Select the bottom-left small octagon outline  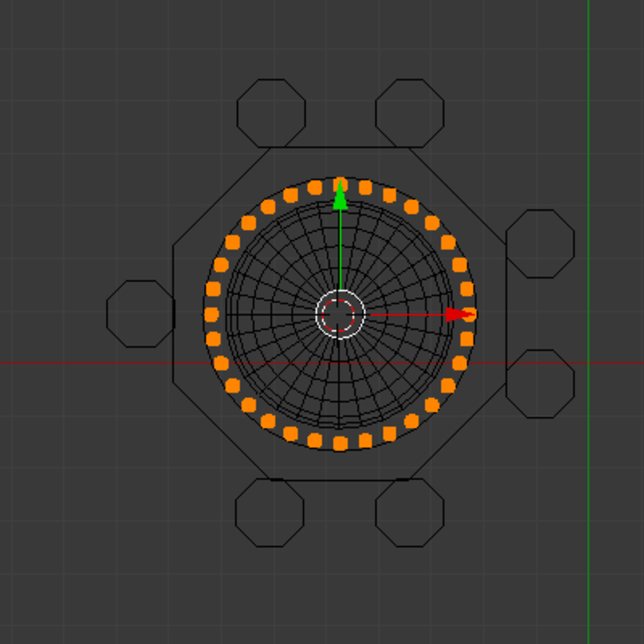[269, 513]
